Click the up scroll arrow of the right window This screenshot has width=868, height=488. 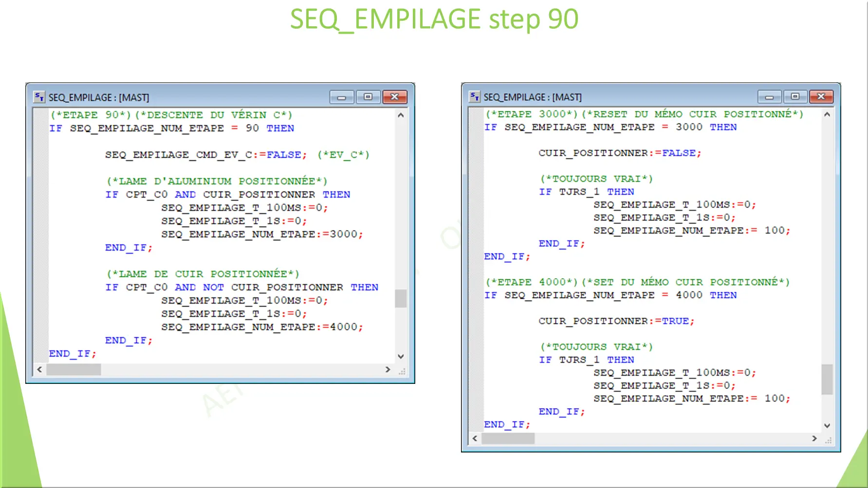(827, 114)
